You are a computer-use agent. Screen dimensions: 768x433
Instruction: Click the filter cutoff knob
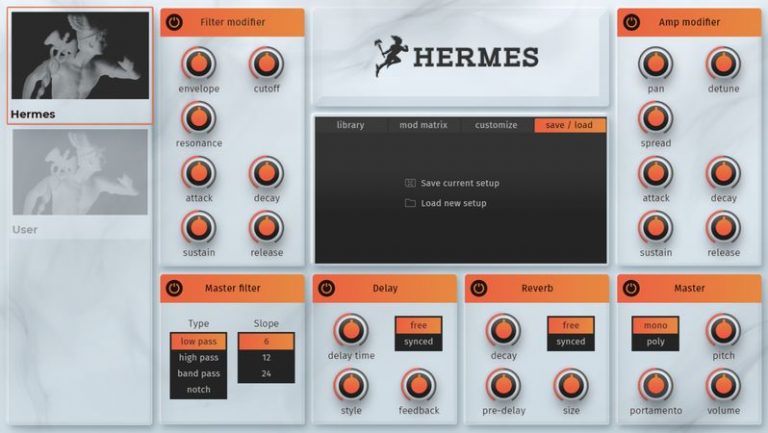266,64
